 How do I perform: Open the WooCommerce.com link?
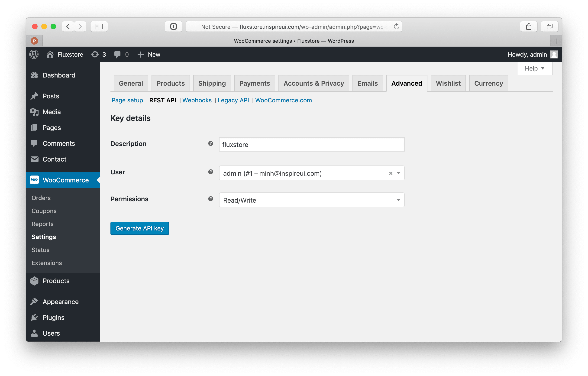click(x=283, y=100)
